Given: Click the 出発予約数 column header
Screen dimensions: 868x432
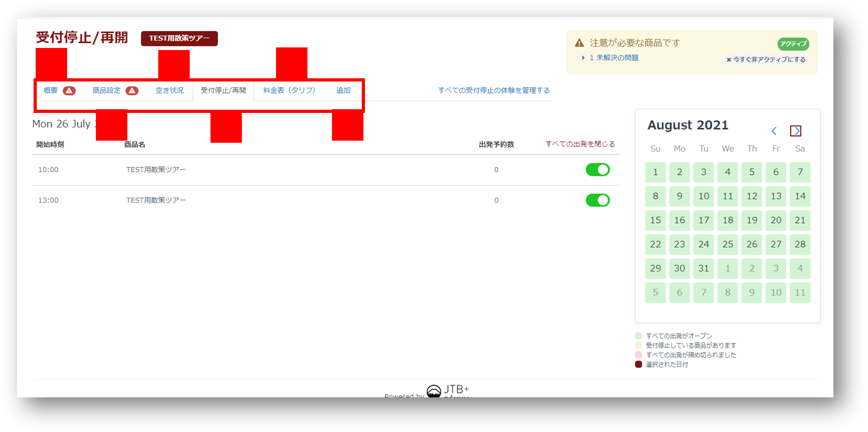Looking at the screenshot, I should tap(497, 144).
